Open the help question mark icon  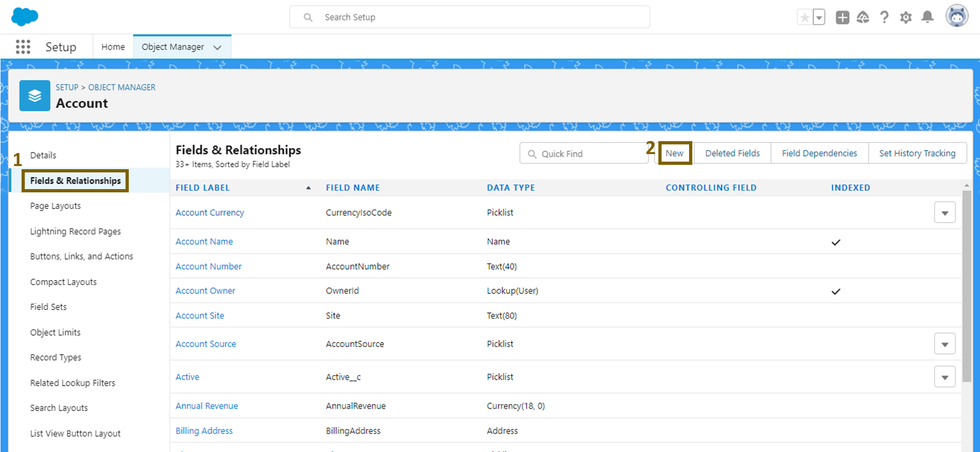[x=884, y=17]
